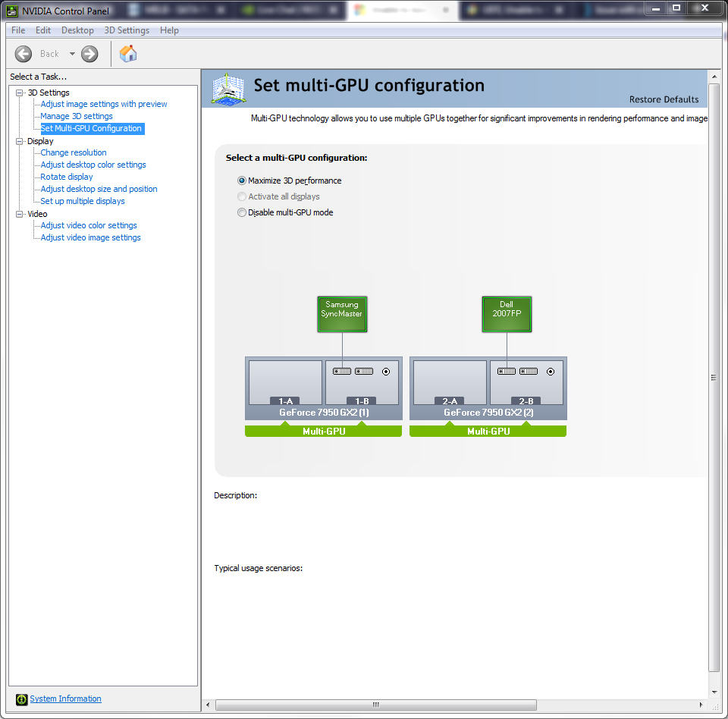Open the File menu
Screen dimensions: 728x719
point(18,30)
